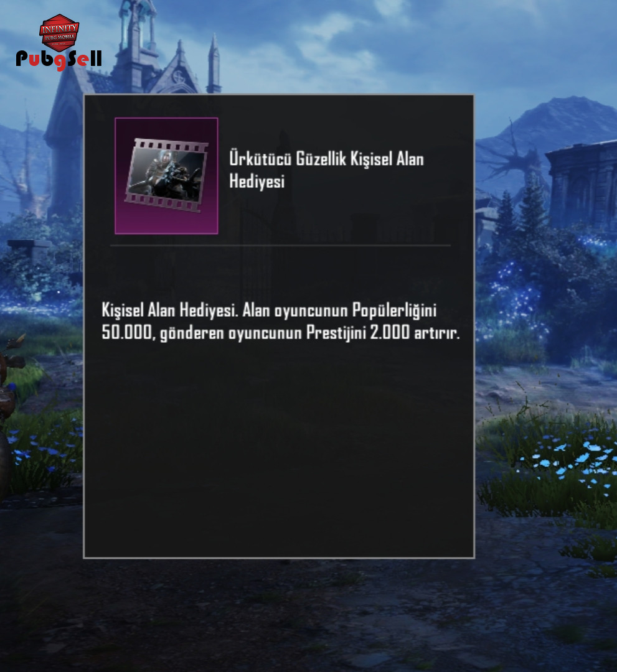Image resolution: width=617 pixels, height=672 pixels.
Task: Click the word "Popülerliğini" in the description
Action: pos(394,310)
